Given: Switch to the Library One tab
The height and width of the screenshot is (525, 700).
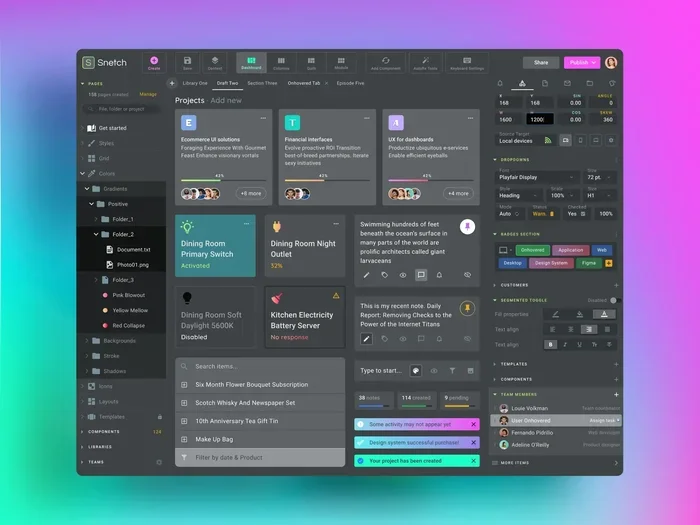Looking at the screenshot, I should click(x=195, y=83).
